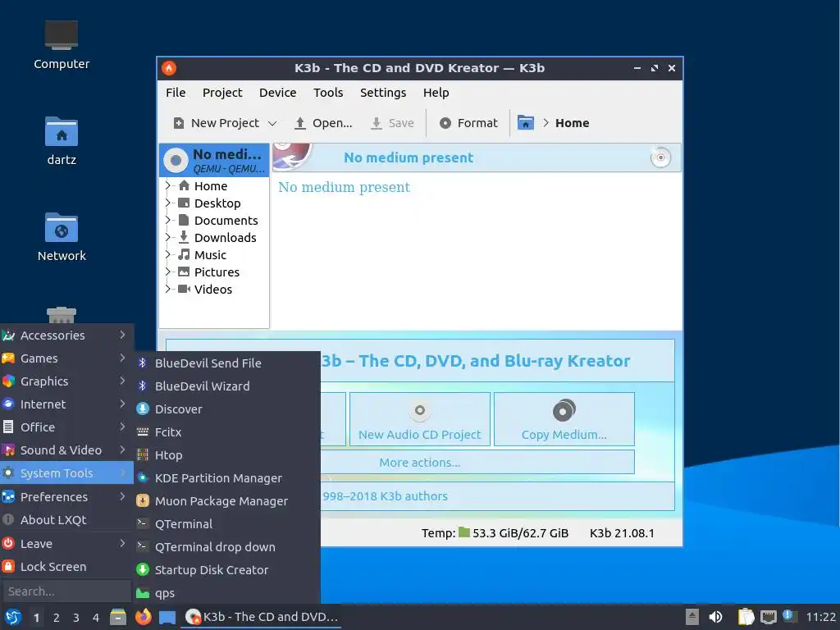Viewport: 840px width, 630px height.
Task: Start Htop from the menu
Action: click(x=226, y=454)
